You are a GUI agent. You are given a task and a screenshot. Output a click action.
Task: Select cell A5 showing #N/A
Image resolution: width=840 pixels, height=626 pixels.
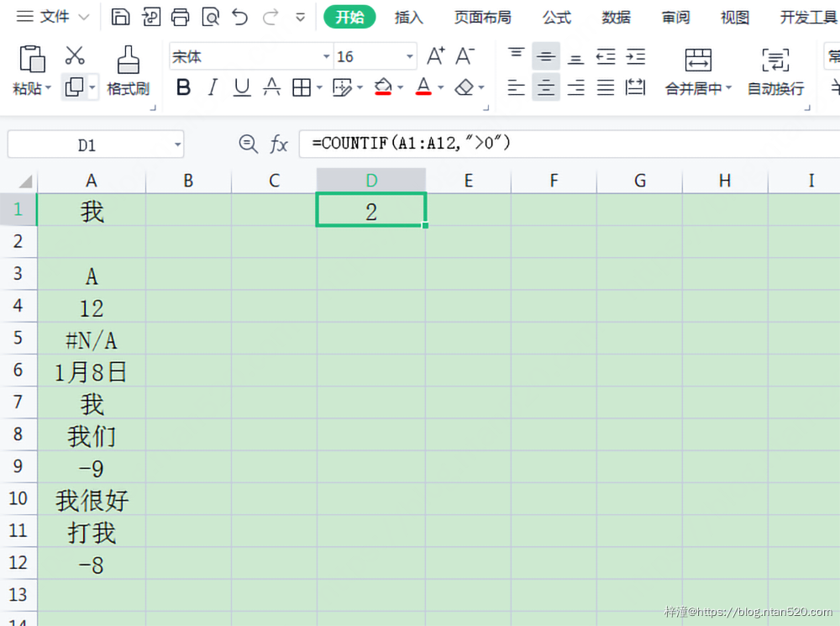point(91,339)
